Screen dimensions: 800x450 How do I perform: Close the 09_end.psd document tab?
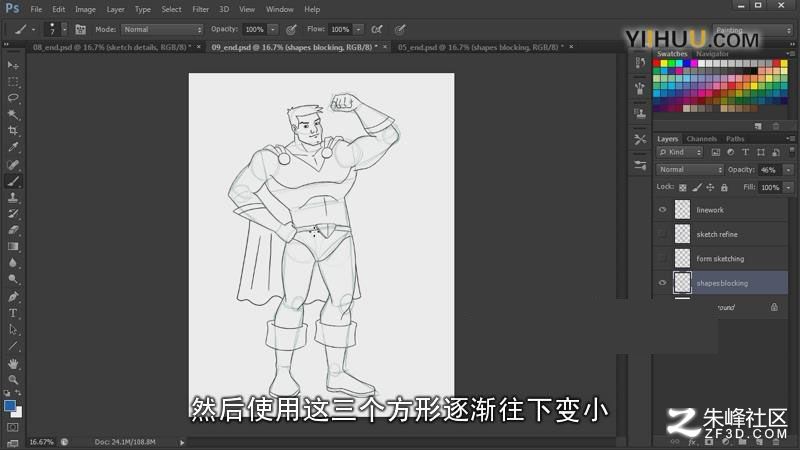coord(385,47)
